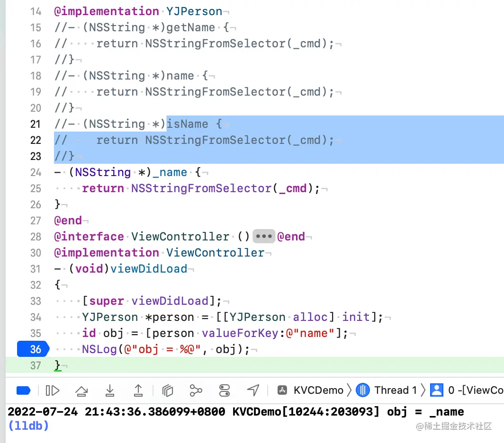Continue program execution in the debug bar
The image size is (504, 443).
(53, 390)
